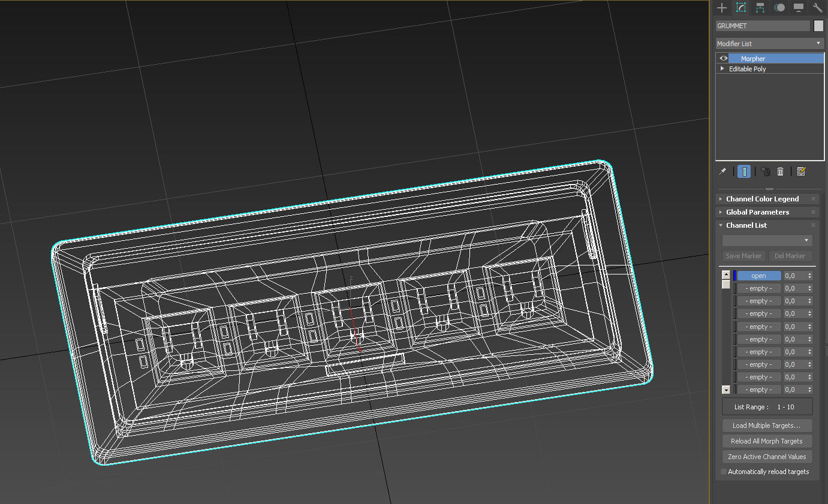Select Editable Poly in the modifier stack
828x504 pixels.
[747, 69]
